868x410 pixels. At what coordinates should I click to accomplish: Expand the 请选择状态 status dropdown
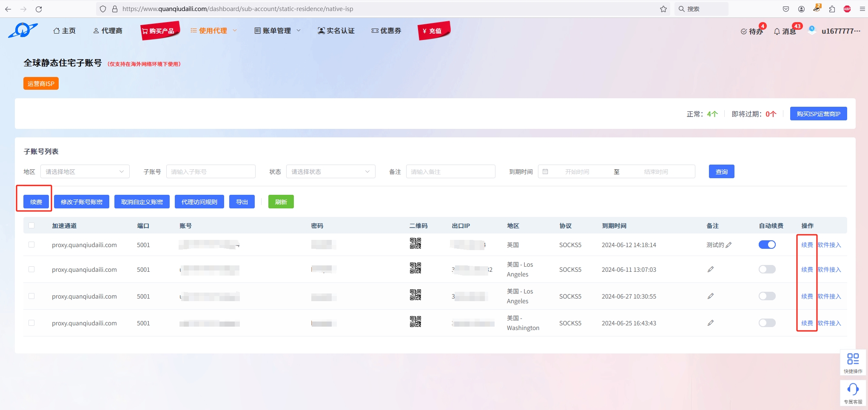point(330,171)
